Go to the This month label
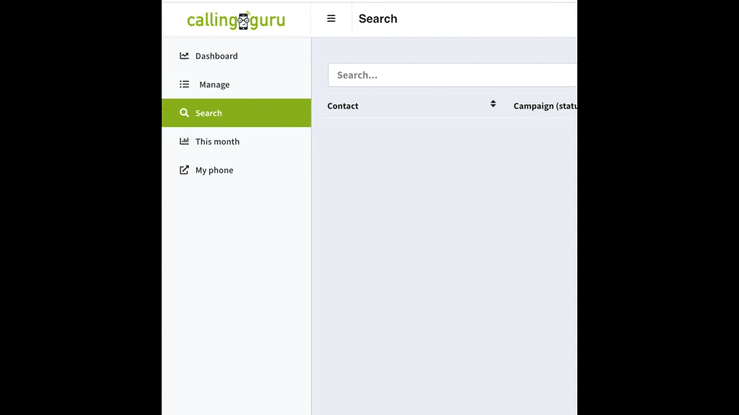This screenshot has width=739, height=415. point(217,141)
